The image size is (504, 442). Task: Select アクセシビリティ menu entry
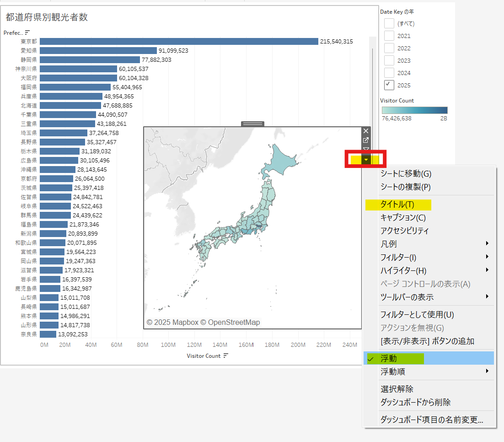(x=429, y=231)
